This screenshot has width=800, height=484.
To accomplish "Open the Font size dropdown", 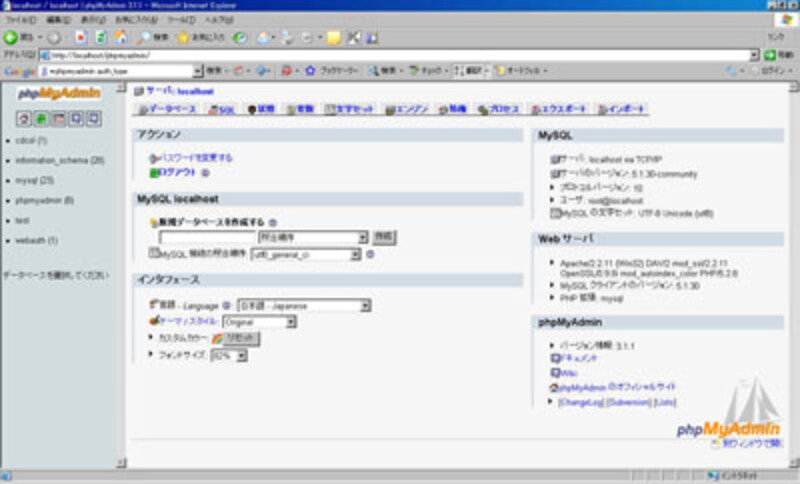I will (229, 355).
